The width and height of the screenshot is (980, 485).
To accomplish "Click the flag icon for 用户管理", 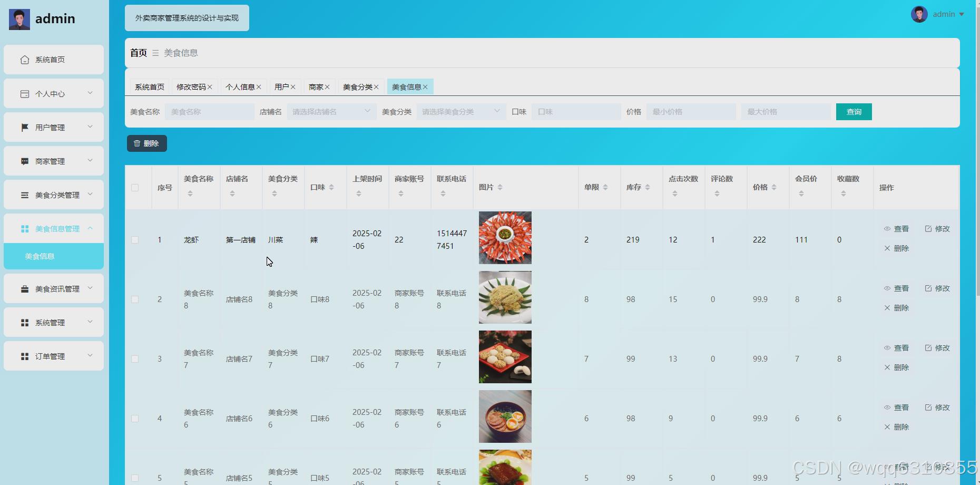I will tap(24, 127).
